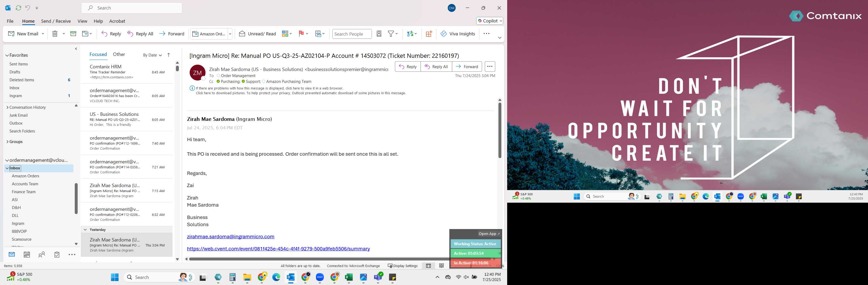Image resolution: width=868 pixels, height=285 pixels.
Task: Open the dropdown arrow beside Delete icon
Action: [64, 34]
